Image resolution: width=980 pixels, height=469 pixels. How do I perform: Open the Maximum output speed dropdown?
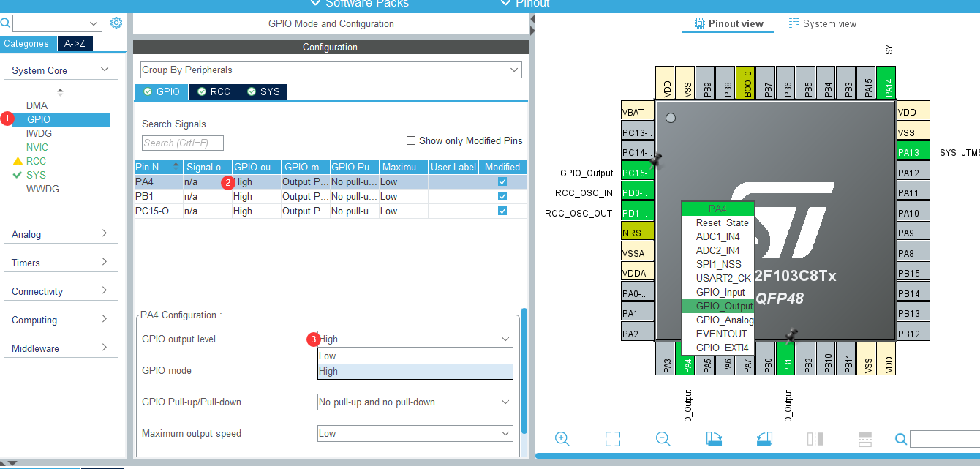click(x=415, y=433)
